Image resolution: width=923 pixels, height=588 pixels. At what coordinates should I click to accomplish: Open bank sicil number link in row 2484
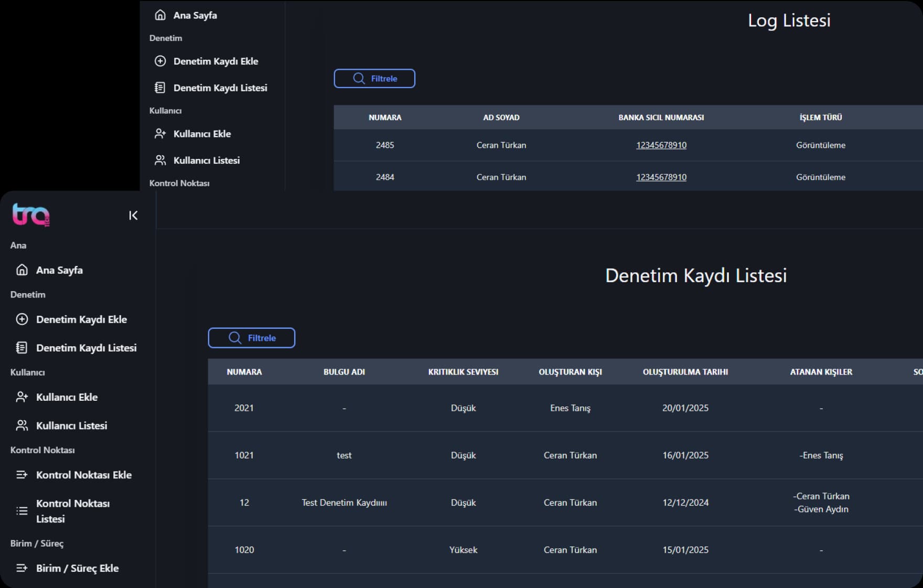coord(661,177)
